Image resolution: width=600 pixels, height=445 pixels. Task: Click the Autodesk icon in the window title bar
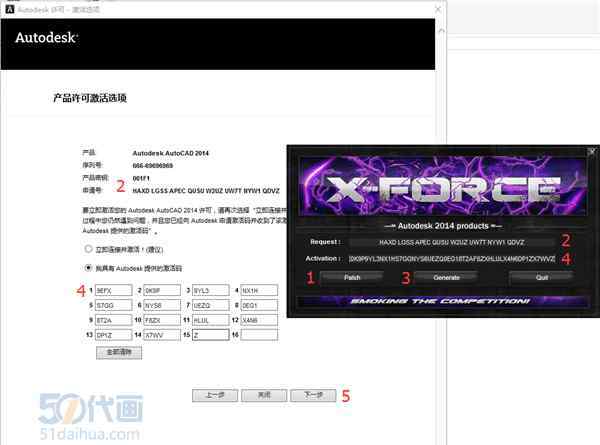(10, 9)
